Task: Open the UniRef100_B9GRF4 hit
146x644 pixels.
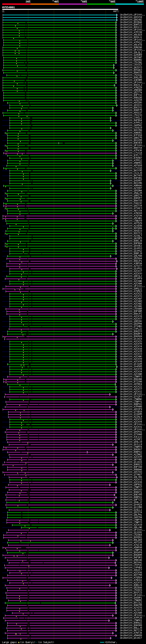Action: point(131,334)
